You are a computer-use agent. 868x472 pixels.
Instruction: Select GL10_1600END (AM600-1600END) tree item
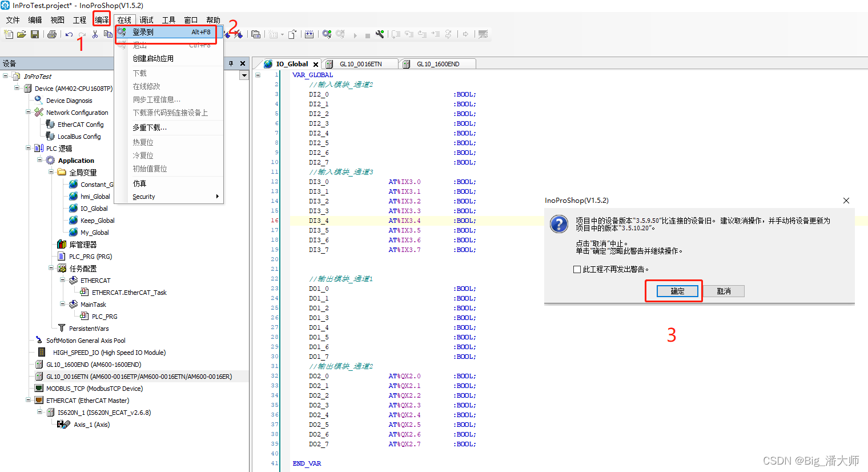coord(94,364)
